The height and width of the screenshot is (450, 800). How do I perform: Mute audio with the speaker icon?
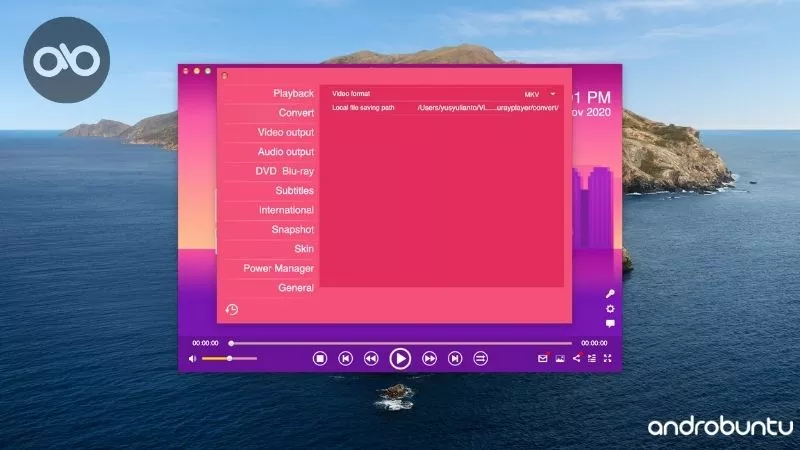coord(193,358)
